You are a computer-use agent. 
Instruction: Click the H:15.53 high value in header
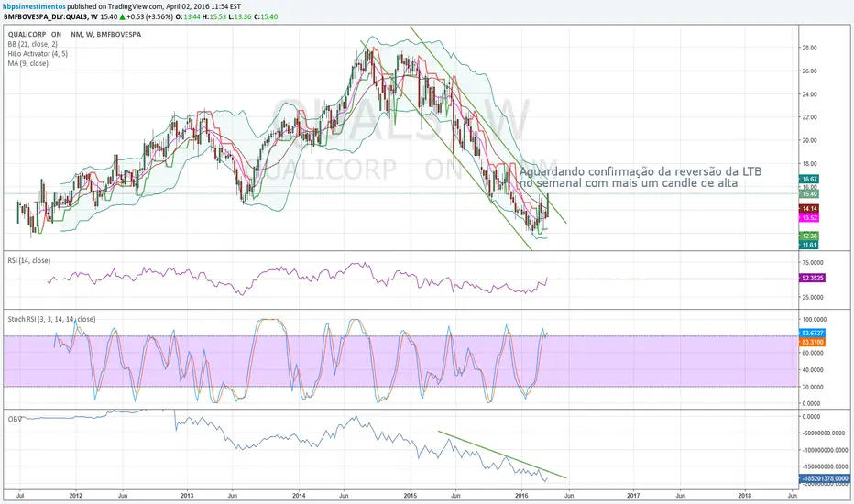click(x=214, y=16)
